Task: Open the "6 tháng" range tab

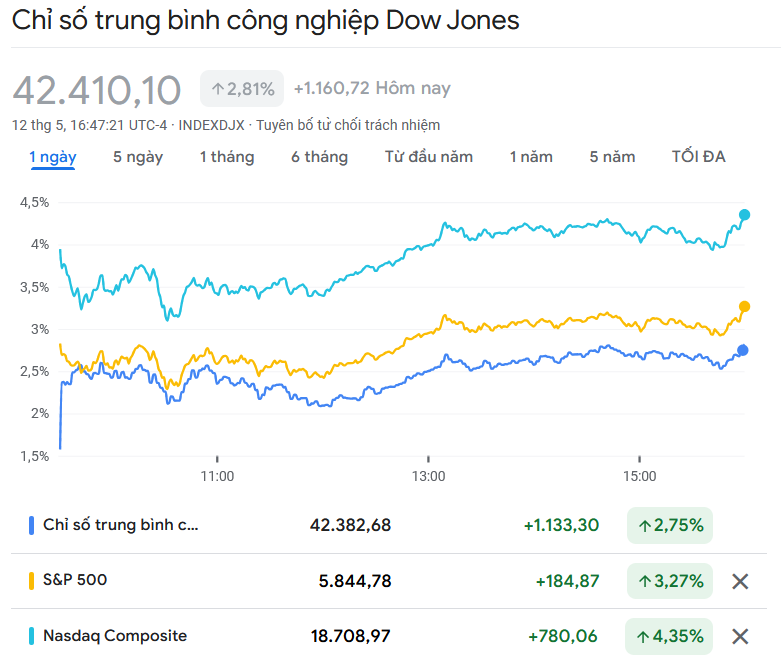Action: tap(320, 157)
